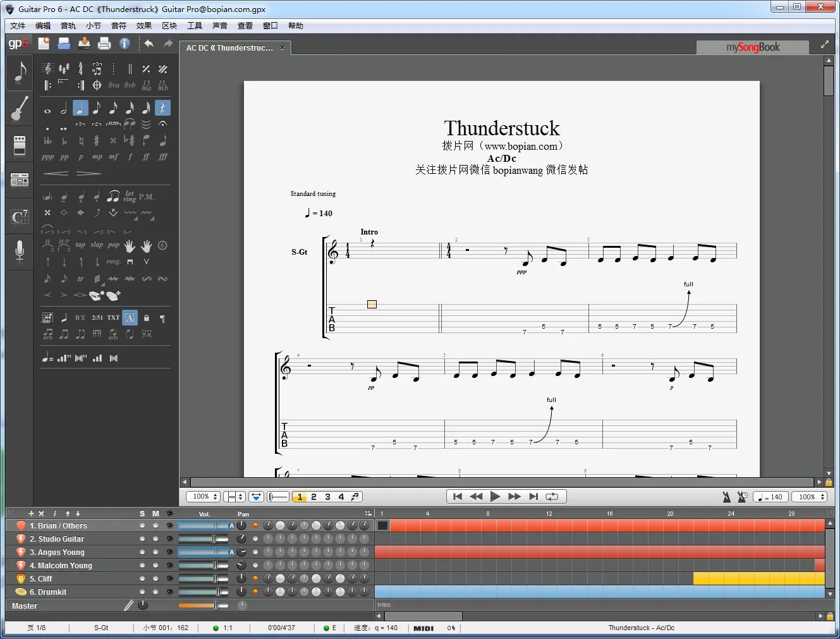Open the microphone lyrics panel in the sidebar

(x=20, y=251)
